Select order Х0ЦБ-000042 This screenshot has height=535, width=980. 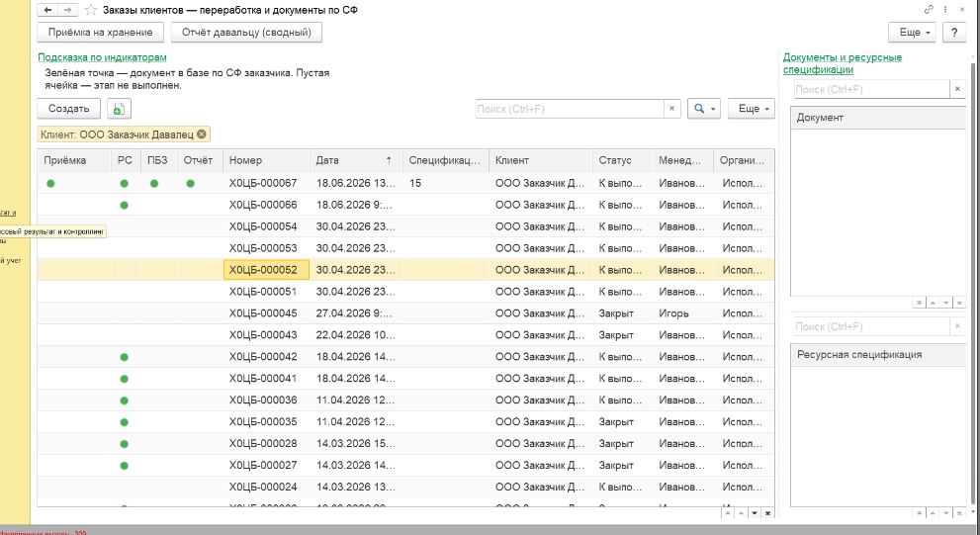coord(263,357)
